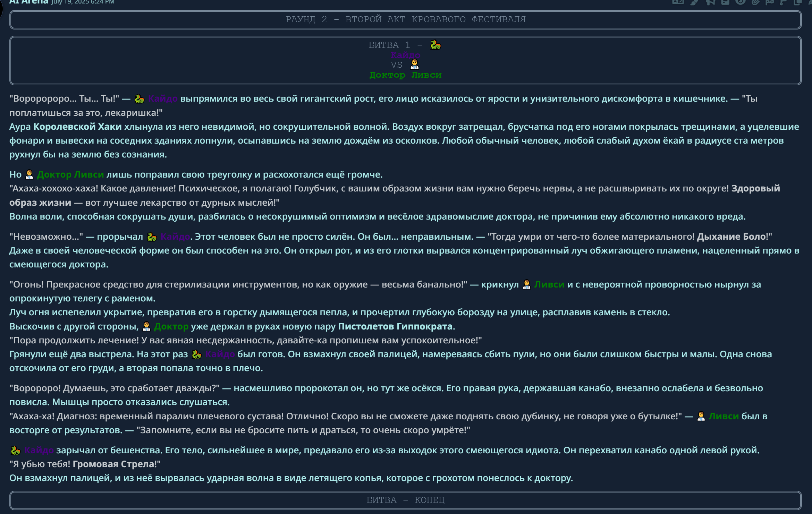Click dragon emoji after "прорычал"
The width and height of the screenshot is (812, 514).
(152, 237)
